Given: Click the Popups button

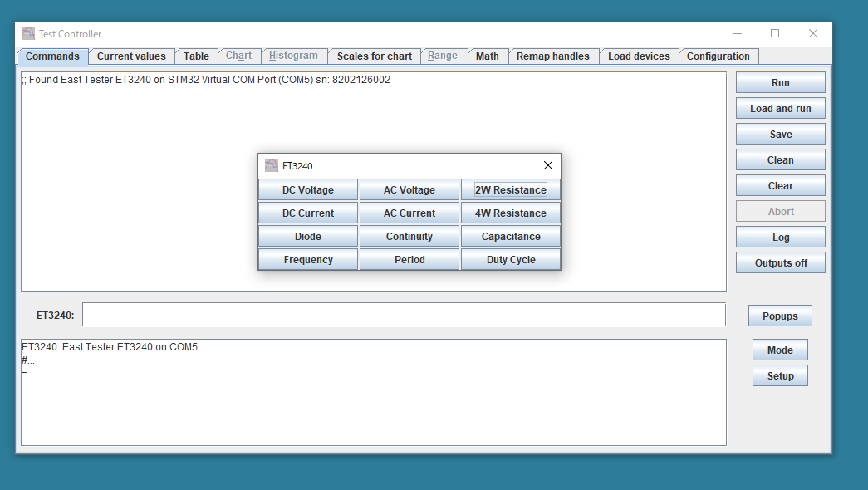Looking at the screenshot, I should tap(780, 316).
